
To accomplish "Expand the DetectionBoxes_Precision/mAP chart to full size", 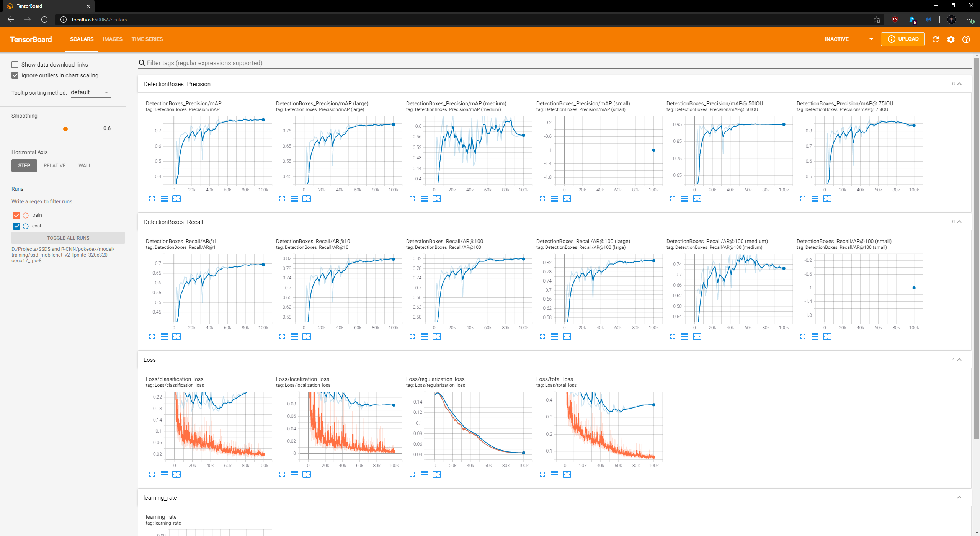I will click(152, 199).
